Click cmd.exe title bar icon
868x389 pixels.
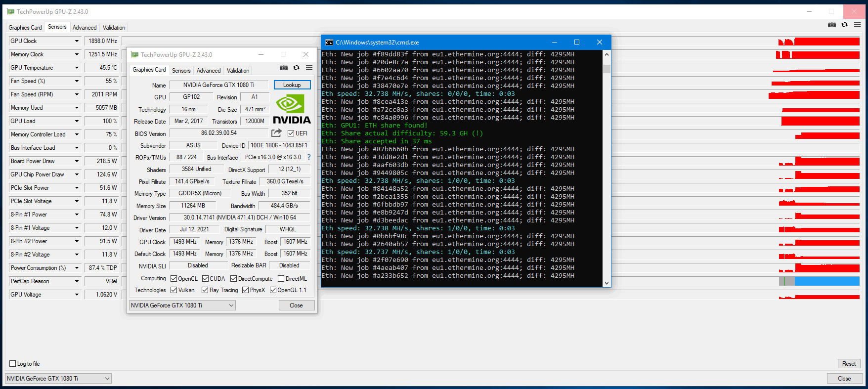tap(329, 43)
